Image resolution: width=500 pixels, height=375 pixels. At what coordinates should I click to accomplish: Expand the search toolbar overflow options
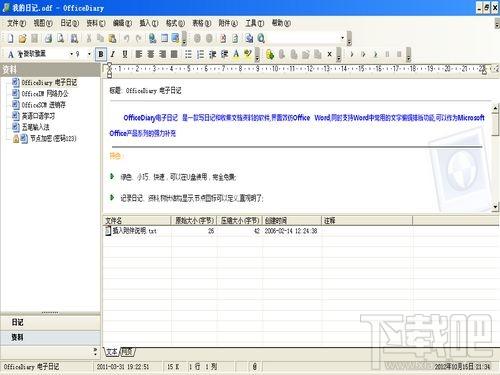(349, 39)
